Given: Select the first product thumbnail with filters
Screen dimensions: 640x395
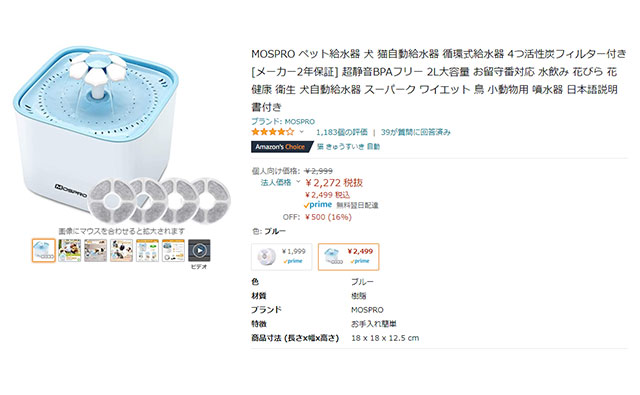Looking at the screenshot, I should pyautogui.click(x=44, y=250).
